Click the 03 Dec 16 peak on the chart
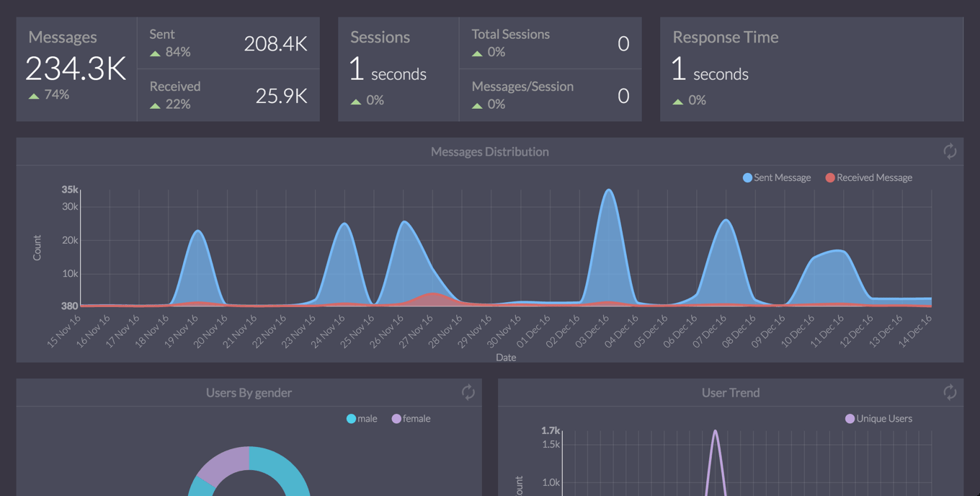The height and width of the screenshot is (496, 980). coord(610,191)
